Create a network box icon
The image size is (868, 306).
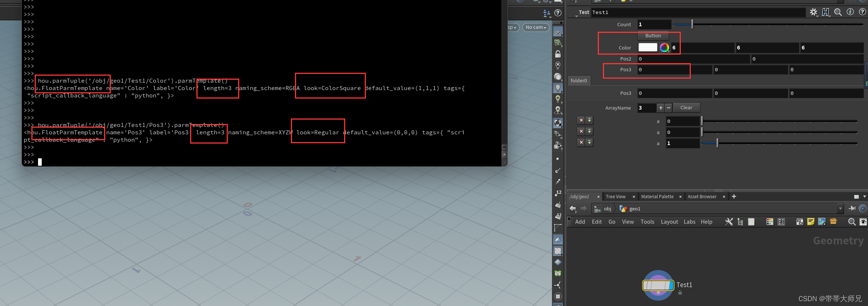(799, 222)
